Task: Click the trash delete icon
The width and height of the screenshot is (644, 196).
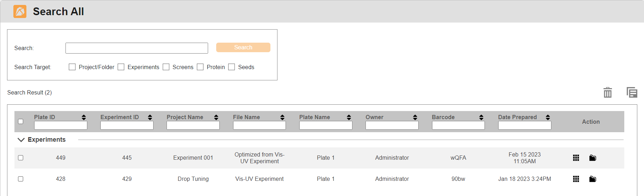Action: point(607,92)
